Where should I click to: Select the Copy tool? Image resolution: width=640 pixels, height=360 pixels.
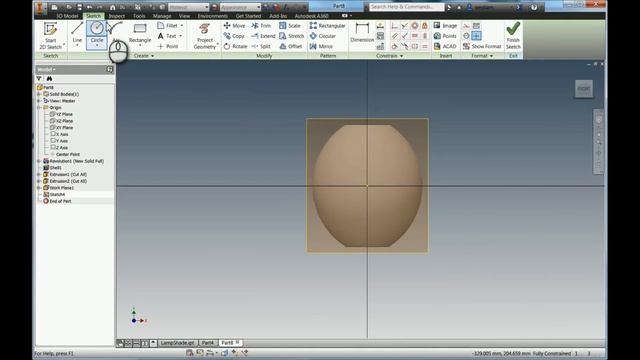(x=234, y=36)
